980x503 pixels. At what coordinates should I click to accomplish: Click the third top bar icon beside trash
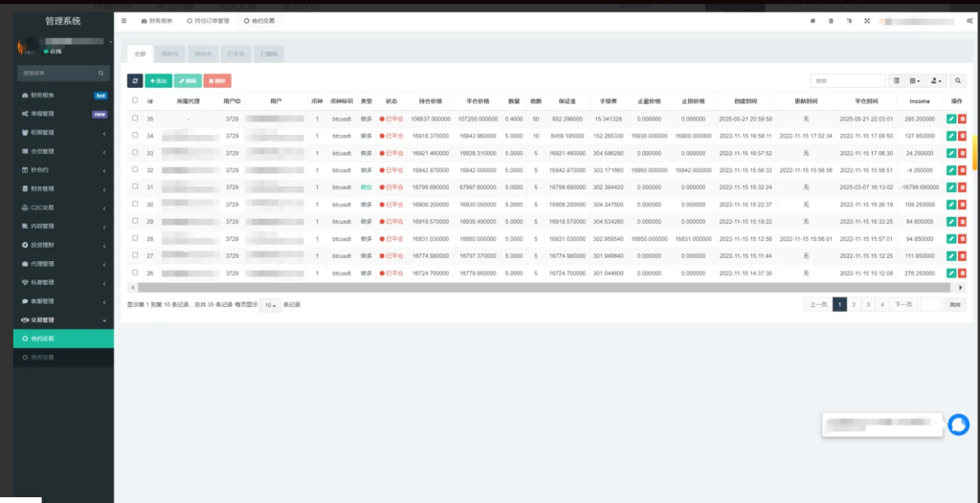pos(849,21)
